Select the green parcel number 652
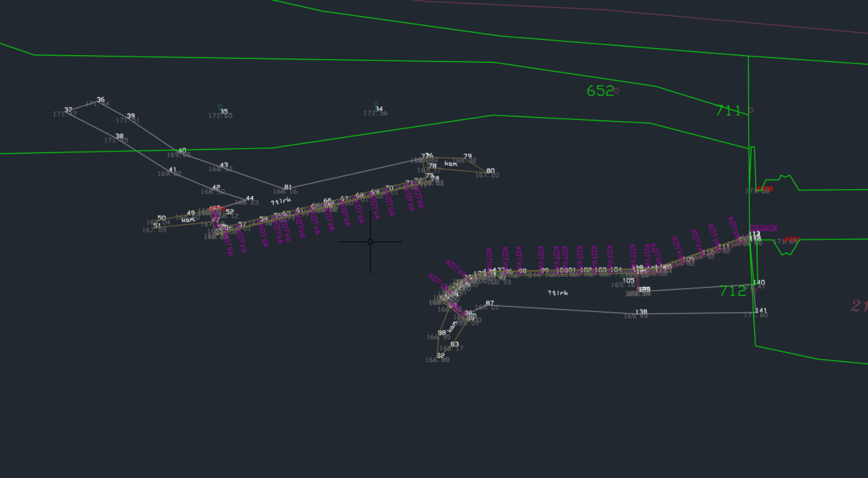 point(600,91)
